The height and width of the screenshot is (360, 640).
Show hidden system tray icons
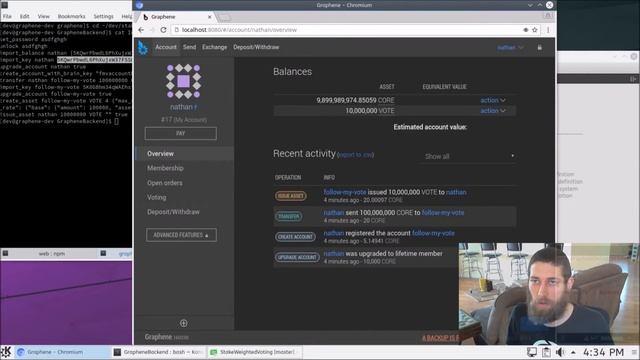[573, 352]
